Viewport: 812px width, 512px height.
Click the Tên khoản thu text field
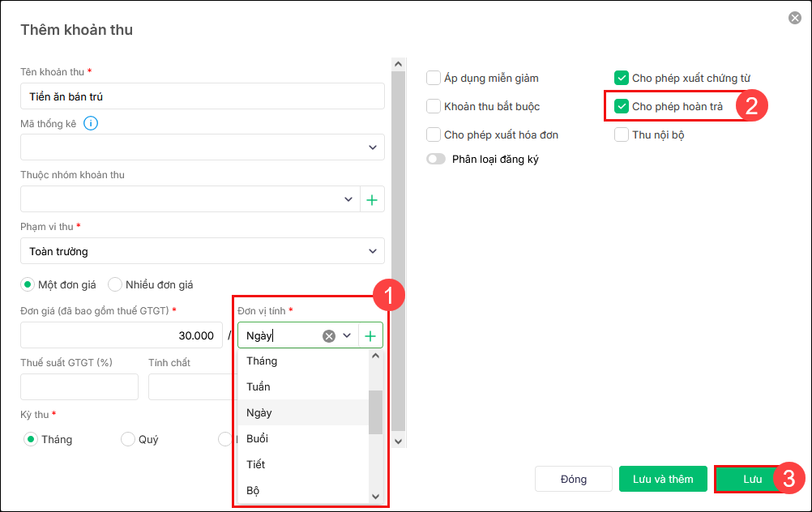(203, 96)
